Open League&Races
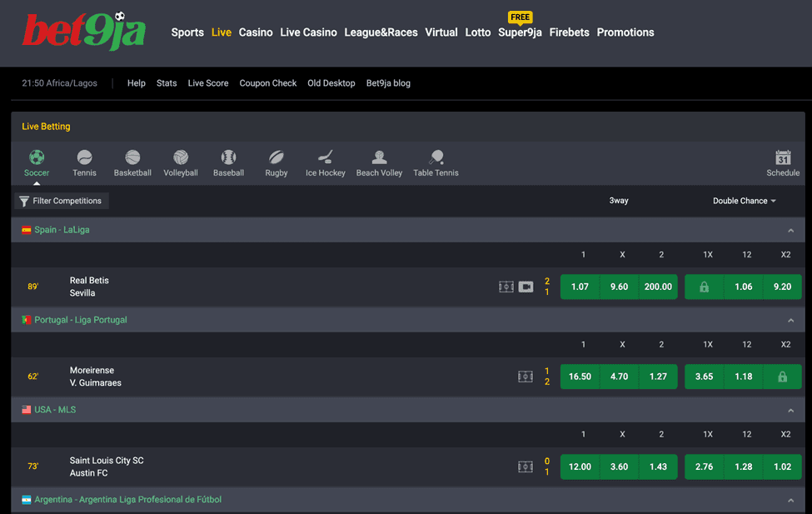Viewport: 812px width, 514px height. tap(381, 32)
